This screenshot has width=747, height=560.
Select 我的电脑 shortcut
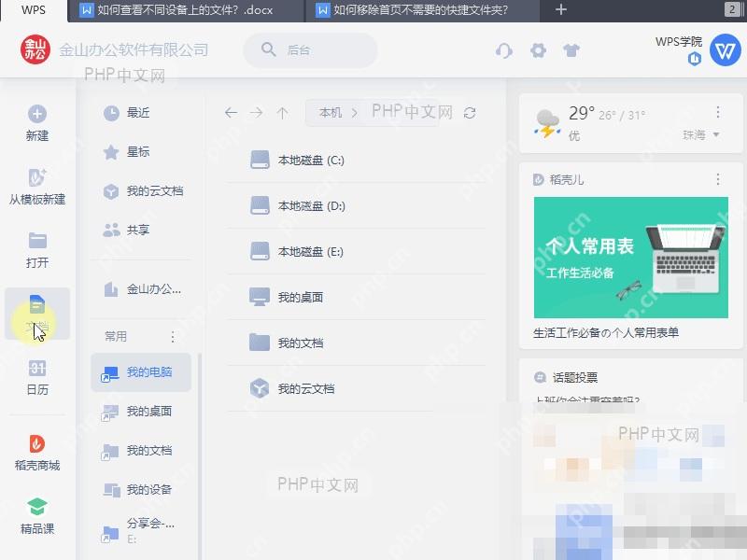(141, 372)
